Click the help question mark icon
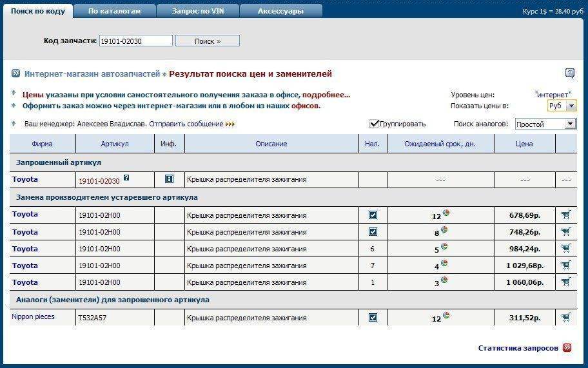This screenshot has width=588, height=368. [x=569, y=73]
